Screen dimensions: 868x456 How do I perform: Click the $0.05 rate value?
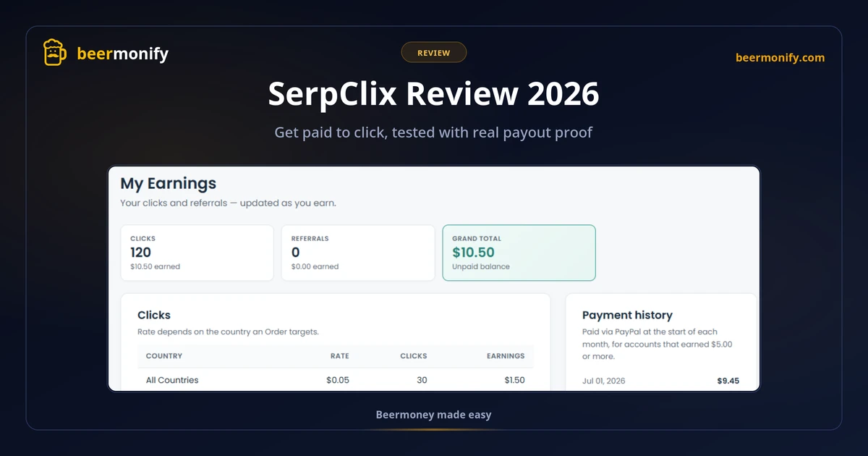[x=338, y=380]
